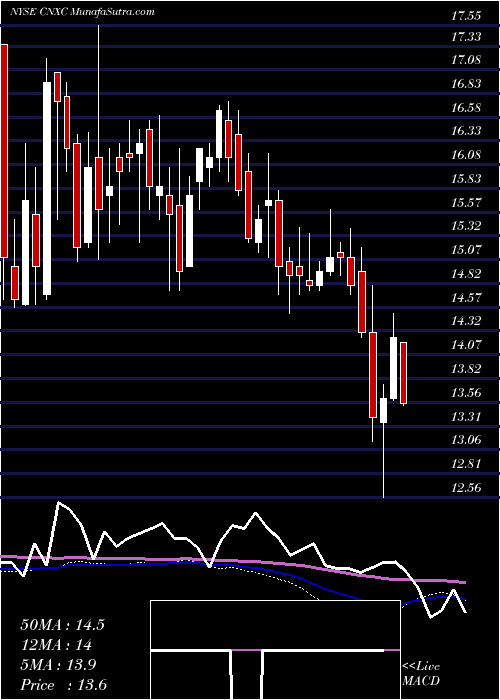Click the 17.33 price axis label
Image resolution: width=500 pixels, height=700 pixels.
(x=466, y=37)
